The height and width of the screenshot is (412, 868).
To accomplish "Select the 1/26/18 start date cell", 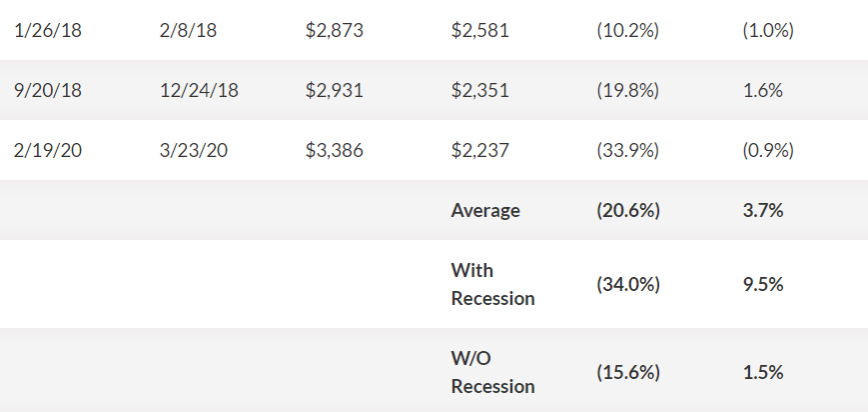I will click(x=48, y=30).
